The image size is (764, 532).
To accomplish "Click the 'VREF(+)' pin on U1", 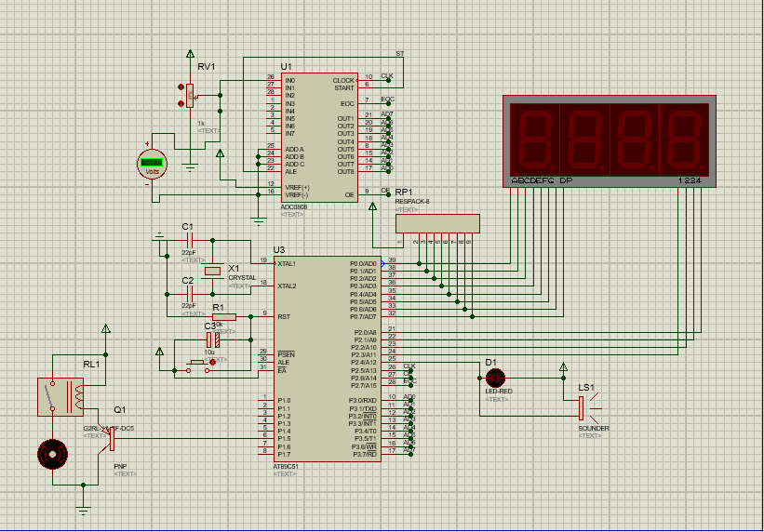I will coord(297,188).
